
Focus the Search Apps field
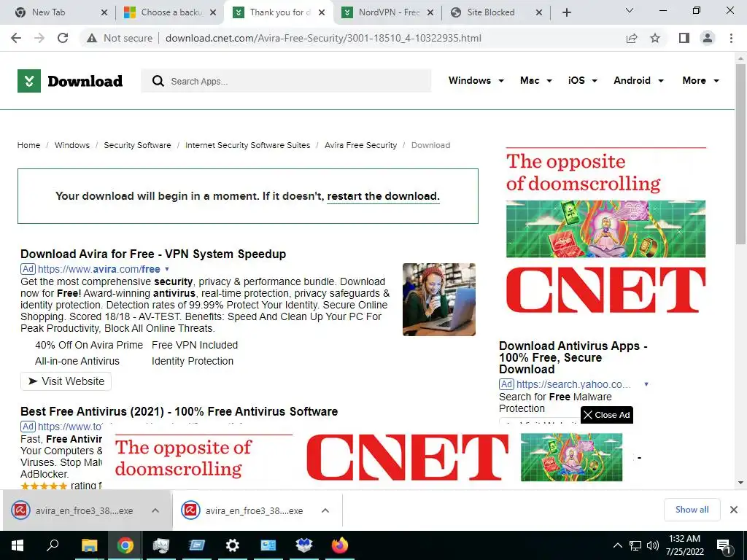pos(286,81)
